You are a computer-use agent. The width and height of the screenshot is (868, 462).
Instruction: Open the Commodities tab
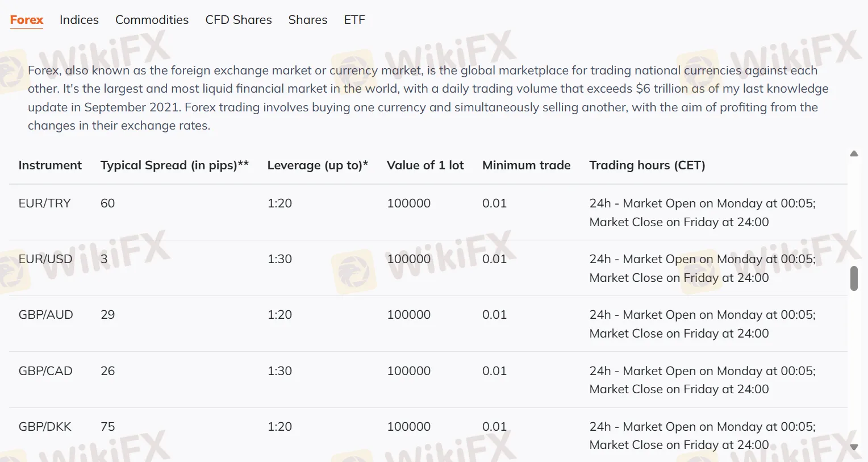pyautogui.click(x=152, y=19)
